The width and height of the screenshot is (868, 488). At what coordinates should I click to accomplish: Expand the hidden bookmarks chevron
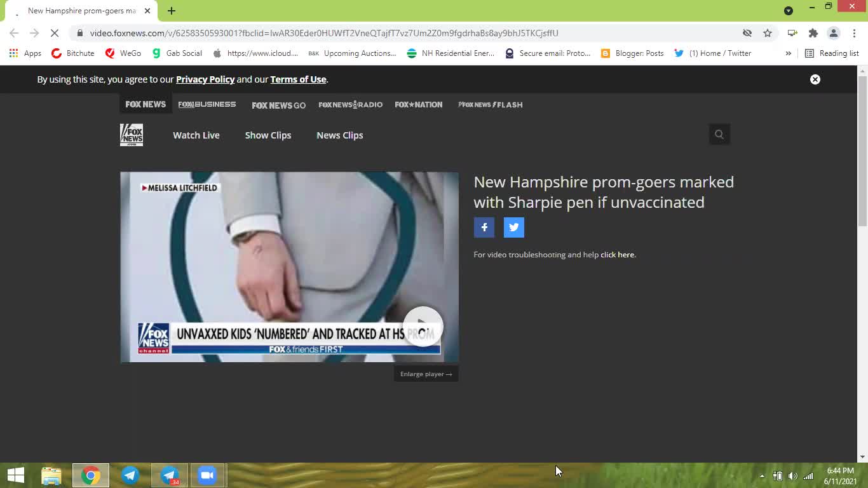coord(789,53)
